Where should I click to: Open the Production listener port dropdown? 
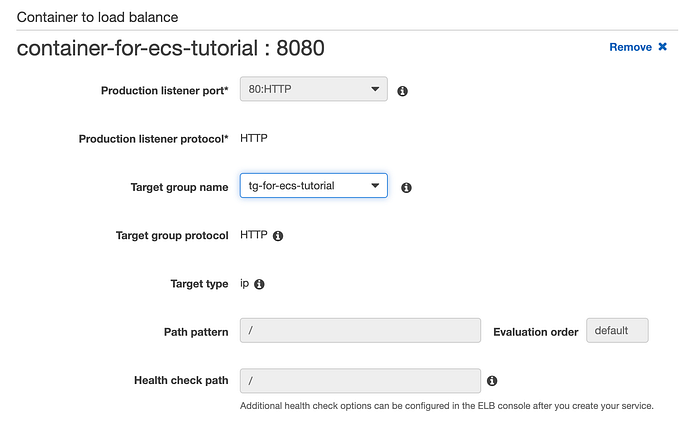point(313,89)
